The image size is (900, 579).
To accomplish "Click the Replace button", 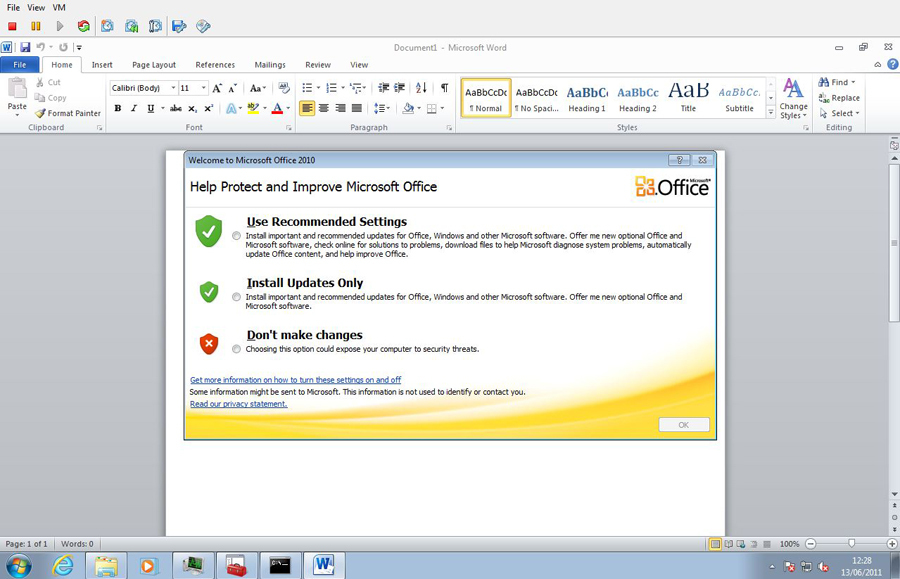I will (x=839, y=98).
